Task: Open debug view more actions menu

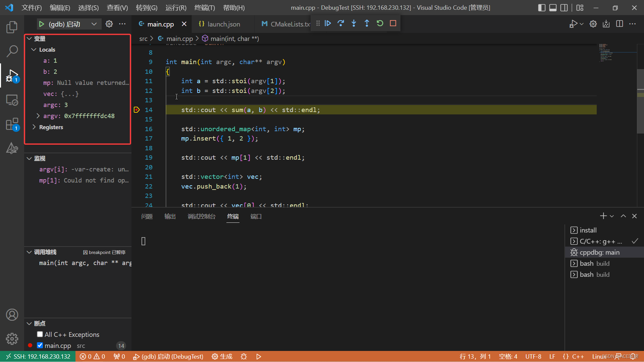Action: (x=122, y=24)
